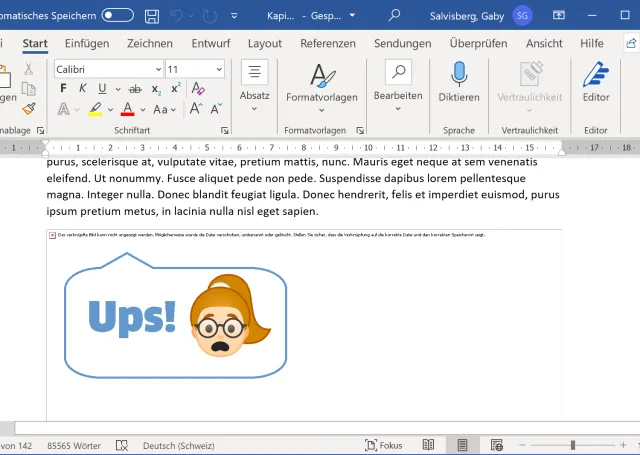Image resolution: width=640 pixels, height=455 pixels.
Task: Click the Fokus mode button
Action: point(383,445)
